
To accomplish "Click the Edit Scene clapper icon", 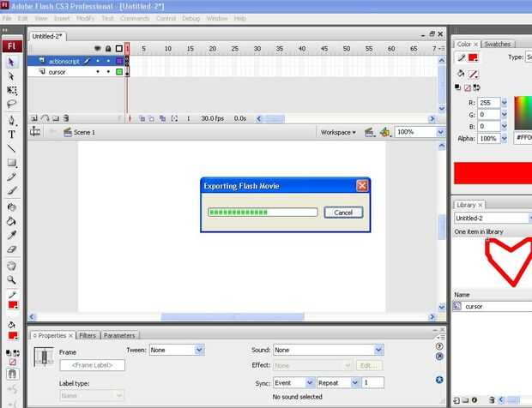I will [369, 132].
